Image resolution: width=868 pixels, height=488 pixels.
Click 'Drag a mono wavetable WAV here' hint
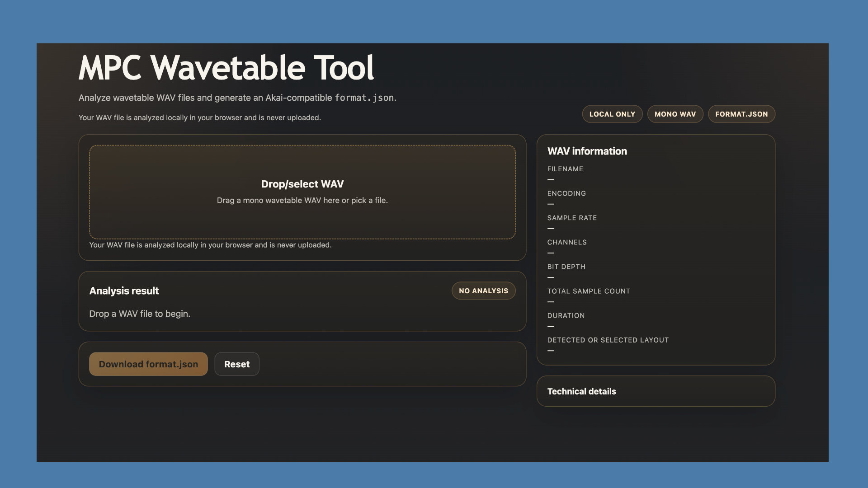click(302, 200)
